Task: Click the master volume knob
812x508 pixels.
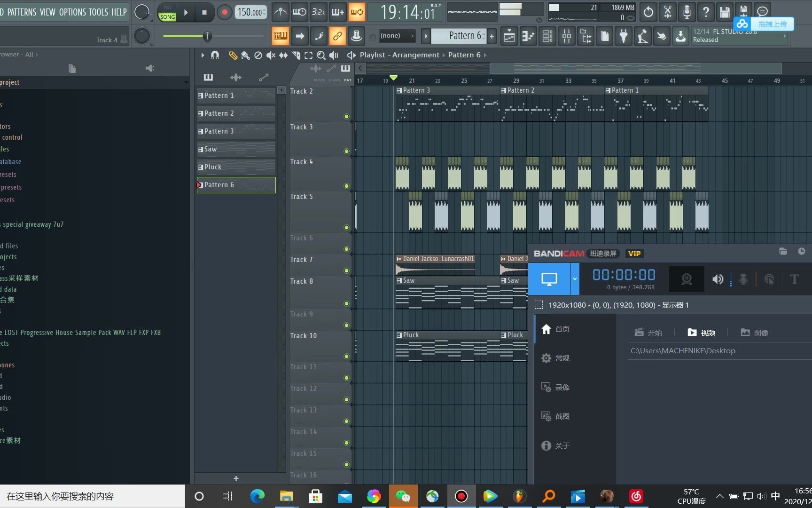Action: pyautogui.click(x=142, y=12)
